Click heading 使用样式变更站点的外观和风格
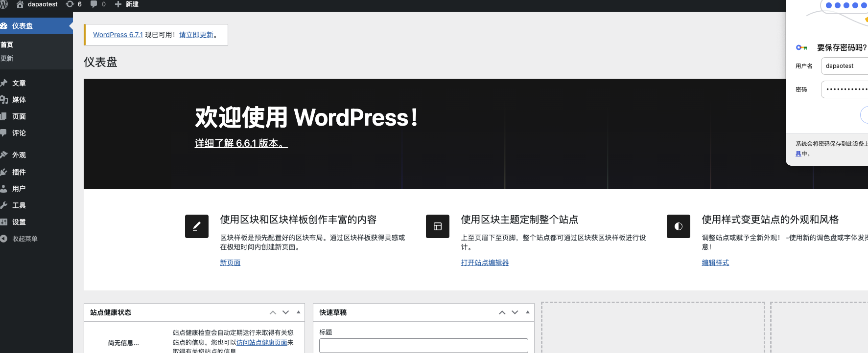868x353 pixels. (x=770, y=220)
